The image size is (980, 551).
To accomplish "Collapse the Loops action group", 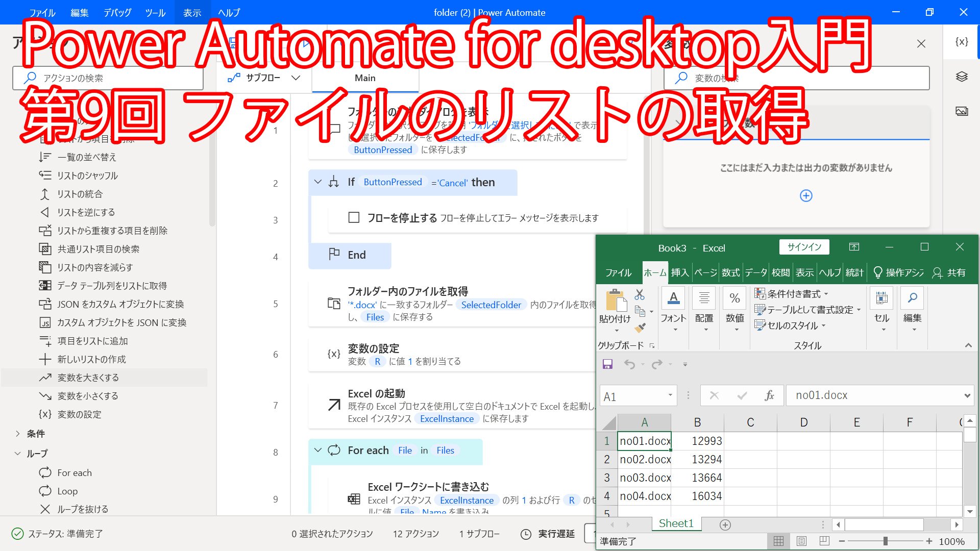I will tap(18, 454).
